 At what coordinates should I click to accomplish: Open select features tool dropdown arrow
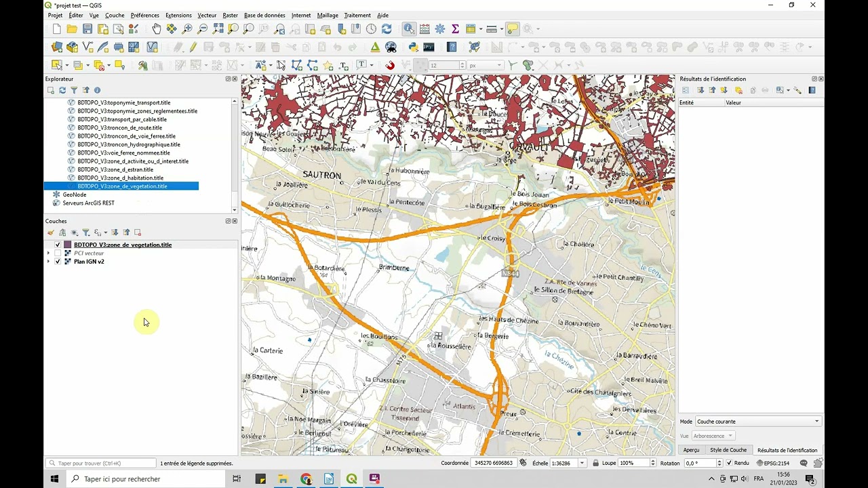[x=66, y=66]
